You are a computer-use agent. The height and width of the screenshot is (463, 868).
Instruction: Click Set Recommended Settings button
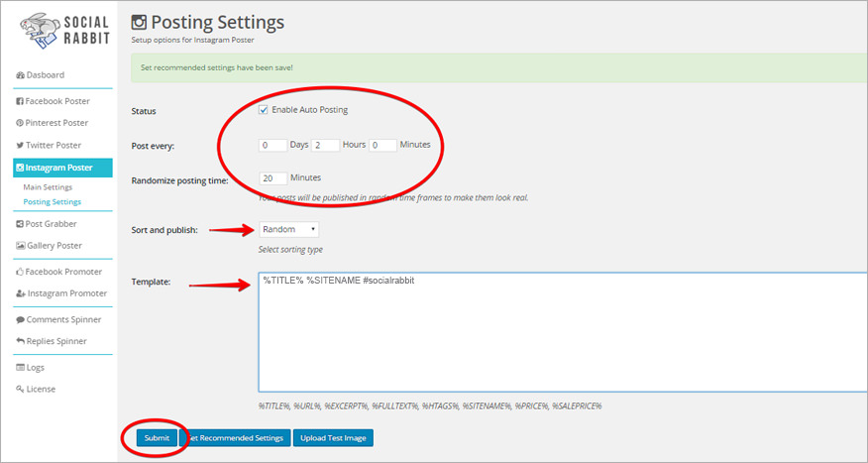point(235,438)
